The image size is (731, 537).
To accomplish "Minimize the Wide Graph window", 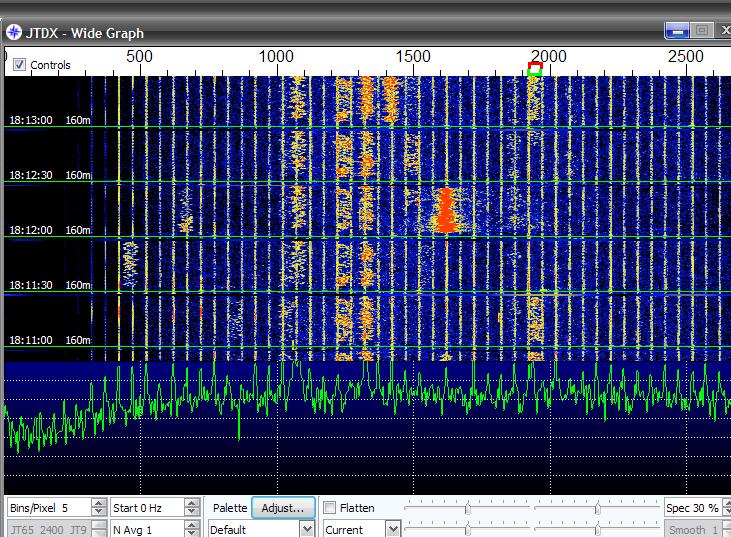I will click(677, 31).
